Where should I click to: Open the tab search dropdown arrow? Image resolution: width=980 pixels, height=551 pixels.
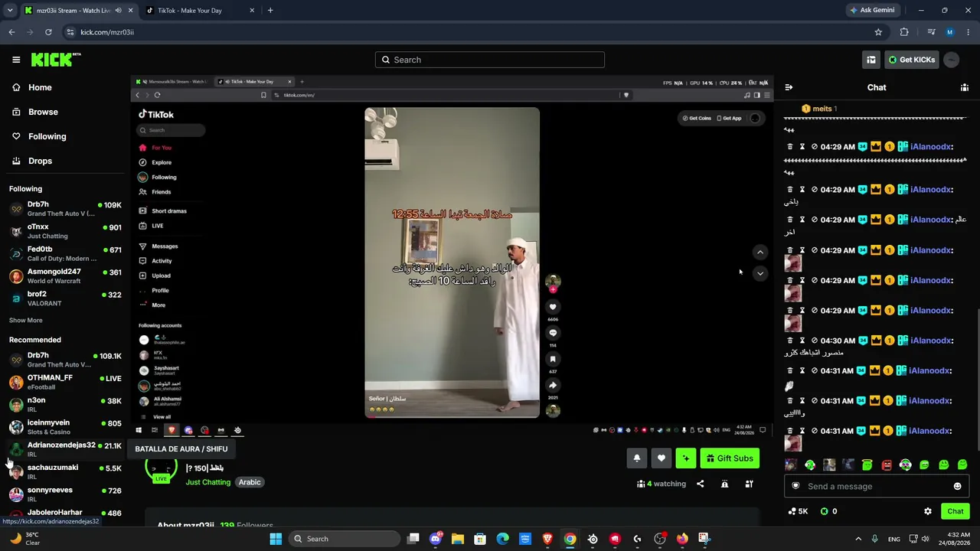(9, 11)
